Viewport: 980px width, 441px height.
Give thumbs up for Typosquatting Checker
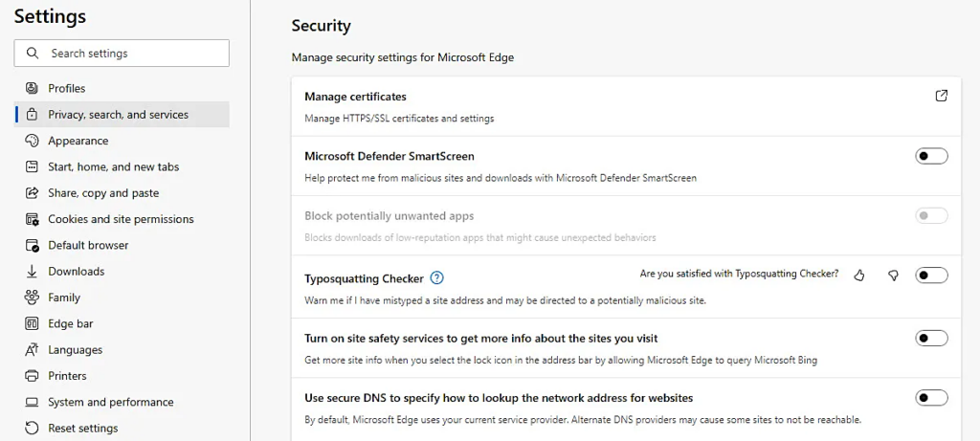click(x=859, y=276)
